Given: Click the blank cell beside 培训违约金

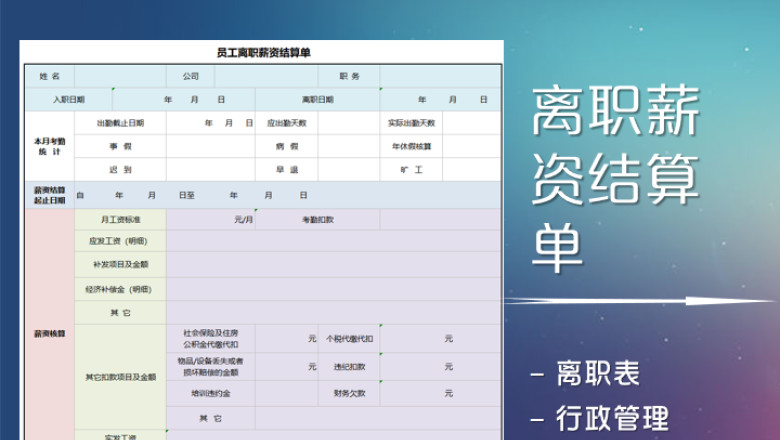Looking at the screenshot, I should coord(287,393).
